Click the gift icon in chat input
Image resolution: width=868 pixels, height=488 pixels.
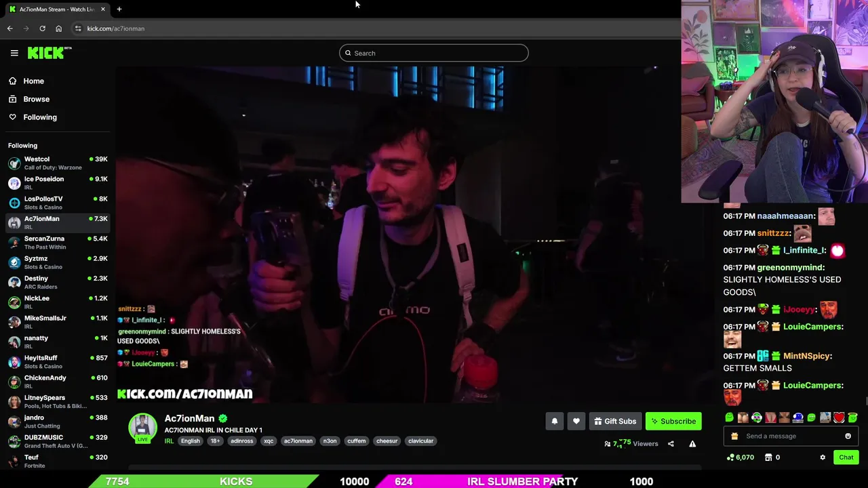pyautogui.click(x=734, y=436)
